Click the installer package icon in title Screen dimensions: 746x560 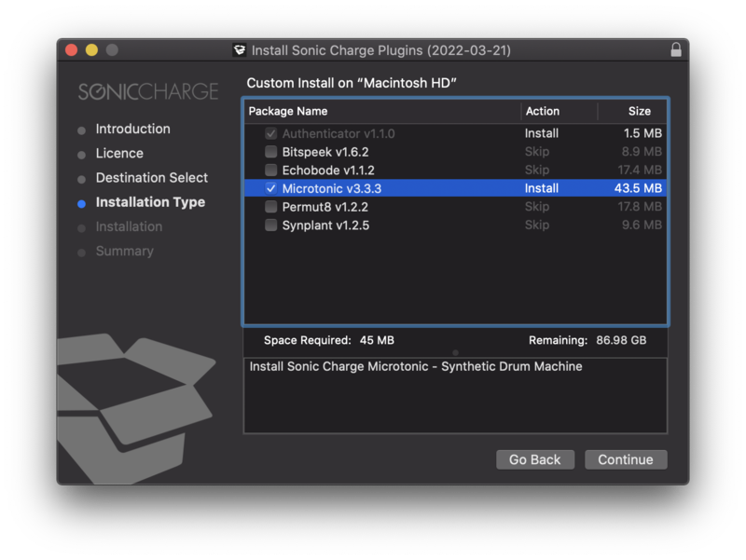240,50
